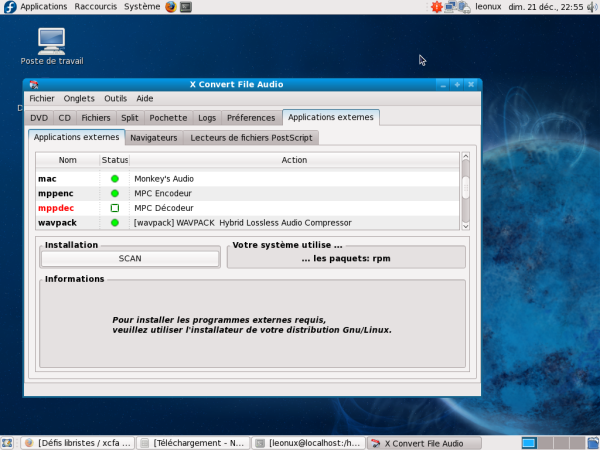The image size is (600, 450).
Task: Click the green status dot for wavpack
Action: pyautogui.click(x=115, y=223)
